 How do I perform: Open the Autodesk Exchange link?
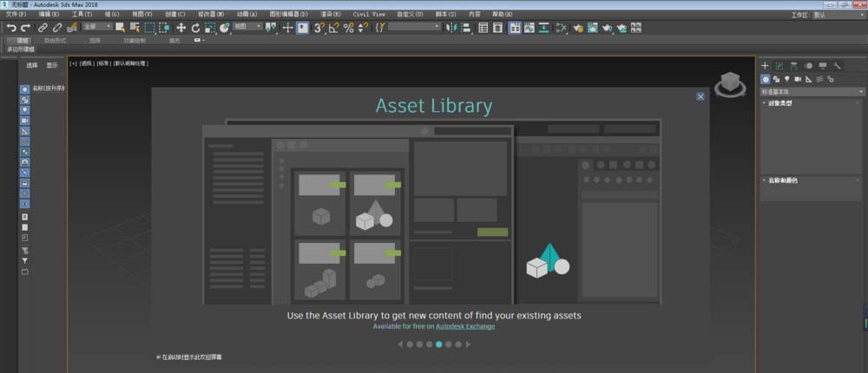click(465, 326)
